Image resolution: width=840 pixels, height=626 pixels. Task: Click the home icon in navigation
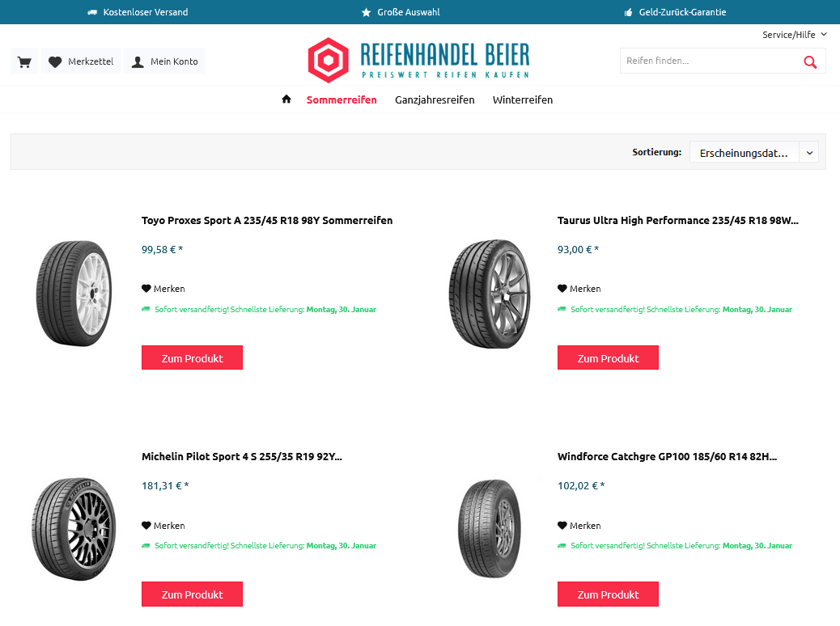(286, 99)
